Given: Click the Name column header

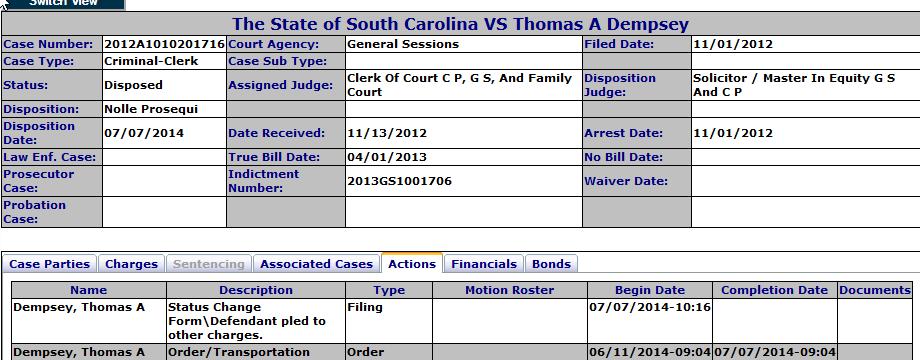Looking at the screenshot, I should [89, 290].
